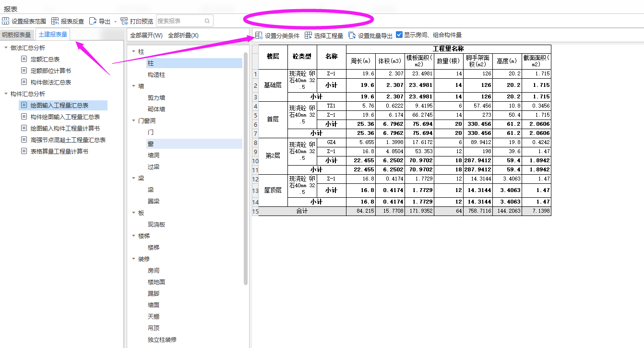Switch to 钢筋报表量 tab
644x348 pixels.
[16, 35]
